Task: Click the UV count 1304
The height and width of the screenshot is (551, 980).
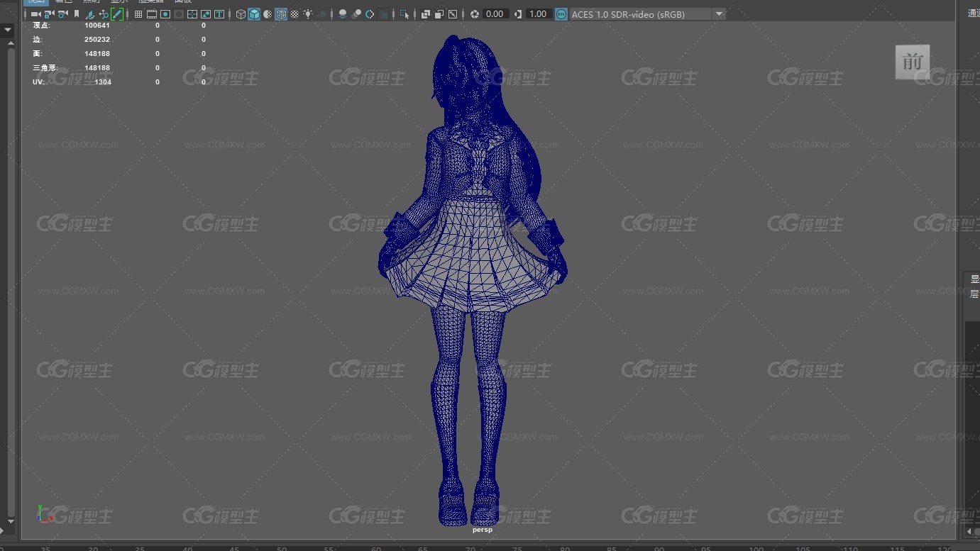Action: click(103, 82)
